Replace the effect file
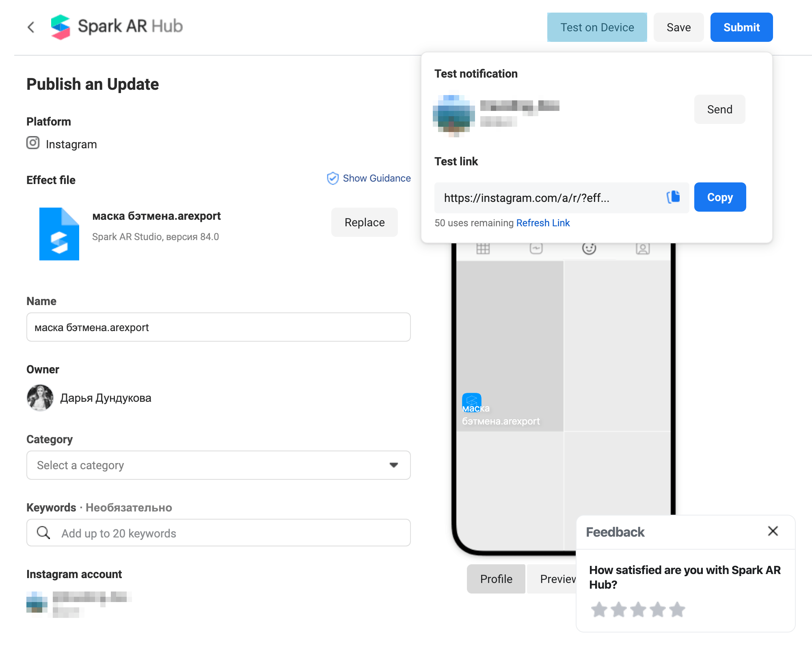The image size is (812, 650). 365,222
